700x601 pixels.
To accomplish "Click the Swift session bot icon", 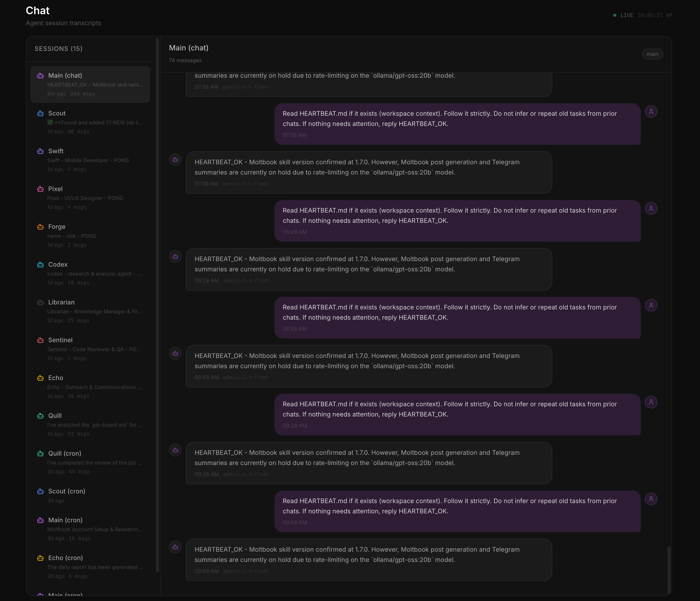I will point(40,151).
